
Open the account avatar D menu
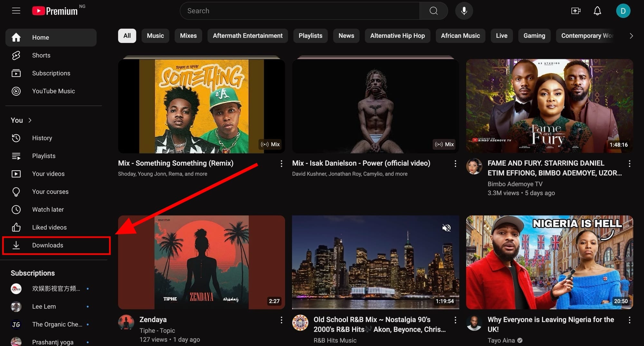click(x=623, y=11)
